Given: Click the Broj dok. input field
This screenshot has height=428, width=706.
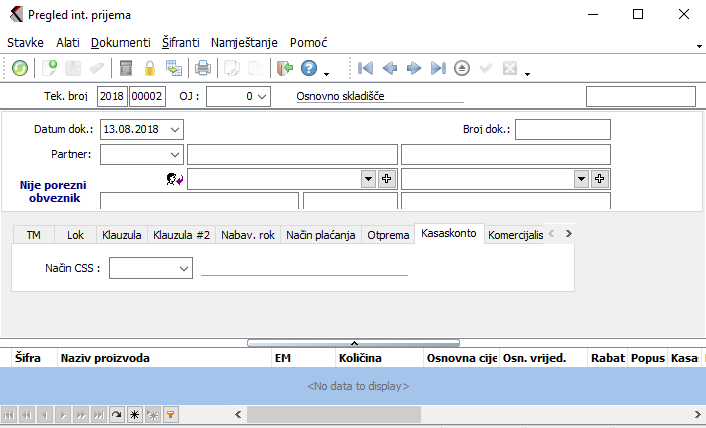Looking at the screenshot, I should click(562, 129).
